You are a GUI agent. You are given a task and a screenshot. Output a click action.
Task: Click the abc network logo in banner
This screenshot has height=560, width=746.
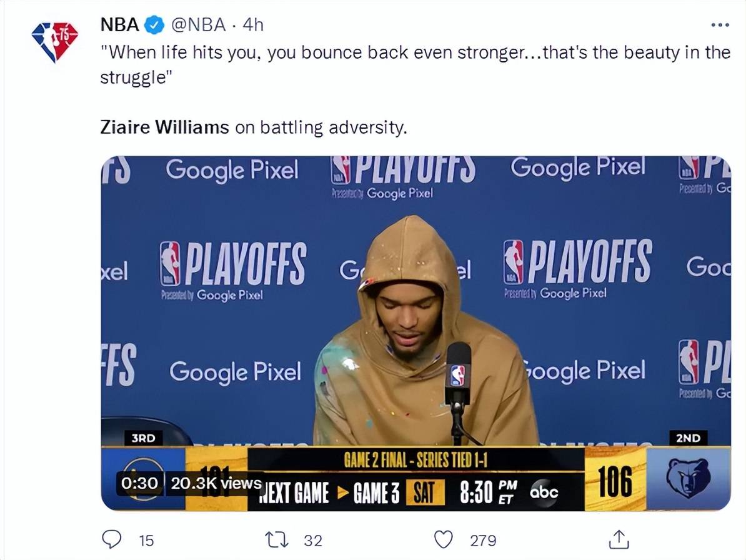tap(544, 492)
